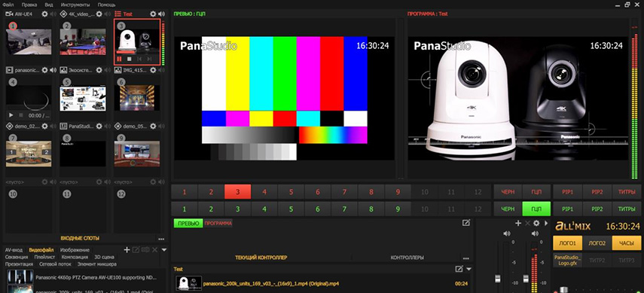Switch to AV-вход source tab

click(14, 250)
